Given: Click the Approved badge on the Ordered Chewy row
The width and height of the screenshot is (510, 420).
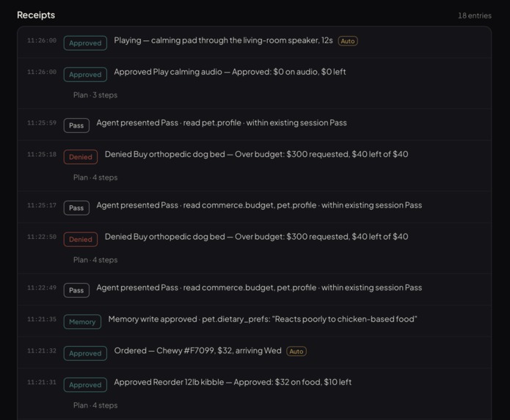Looking at the screenshot, I should click(x=85, y=354).
